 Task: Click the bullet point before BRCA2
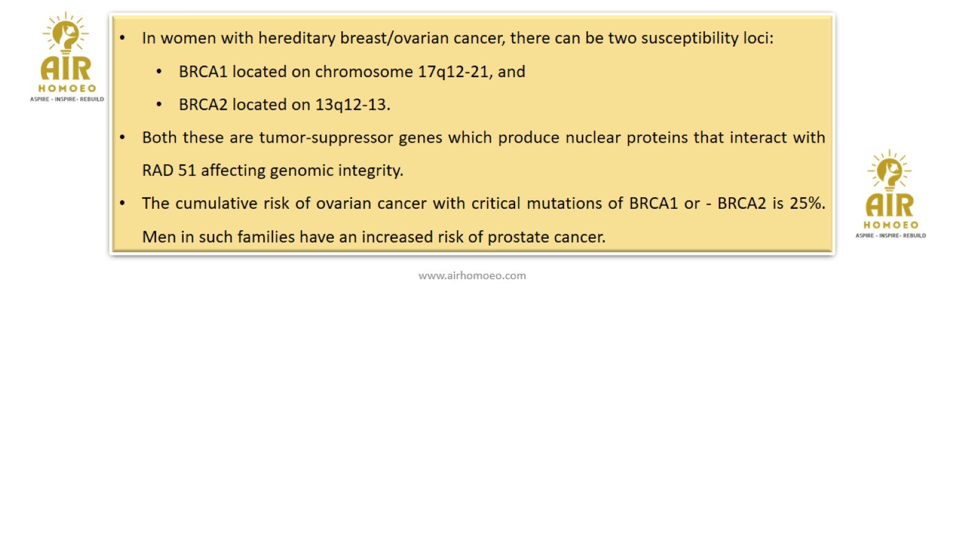[159, 105]
